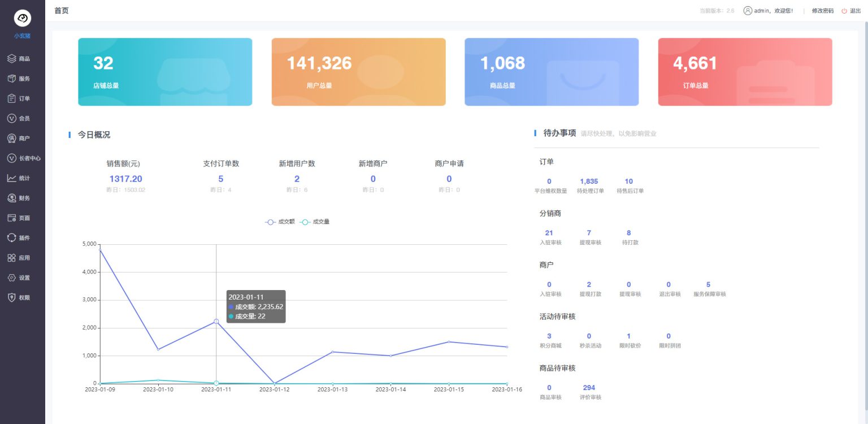
Task: Click the 待处理订单 count of 1,835
Action: point(588,181)
